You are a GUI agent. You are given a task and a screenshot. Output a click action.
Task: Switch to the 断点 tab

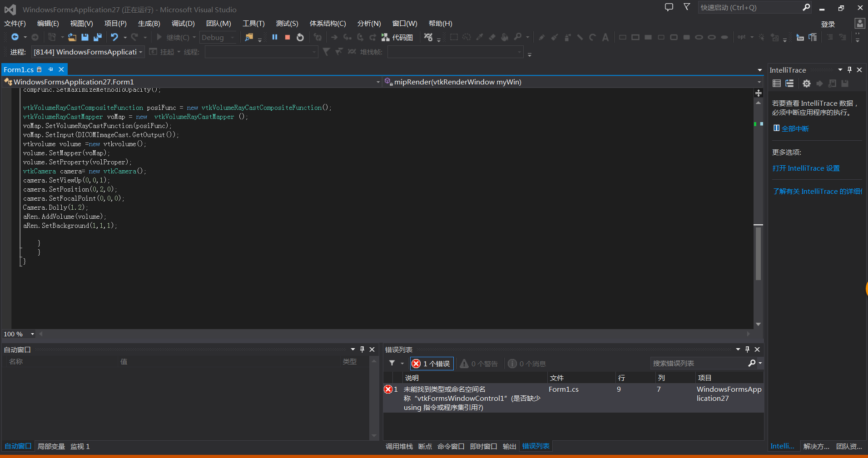[425, 446]
